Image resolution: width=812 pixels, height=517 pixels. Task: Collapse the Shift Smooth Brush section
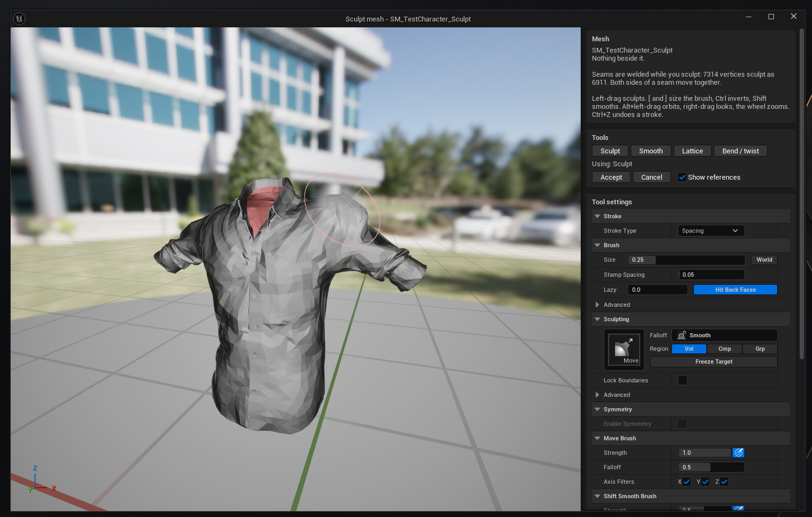(x=597, y=496)
